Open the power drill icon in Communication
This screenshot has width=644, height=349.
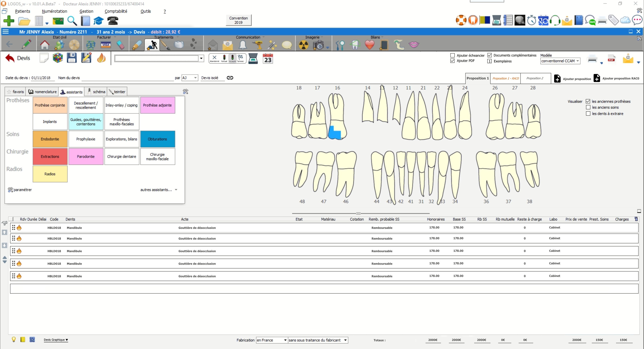(258, 45)
